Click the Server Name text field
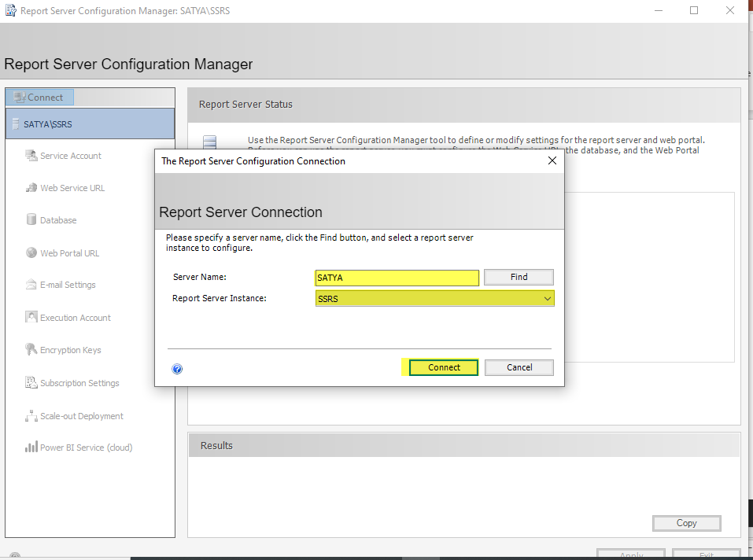Image resolution: width=753 pixels, height=560 pixels. click(397, 278)
